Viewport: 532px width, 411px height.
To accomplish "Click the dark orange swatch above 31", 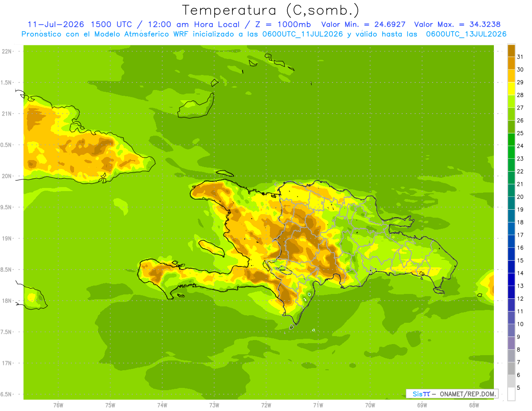I will 511,51.
